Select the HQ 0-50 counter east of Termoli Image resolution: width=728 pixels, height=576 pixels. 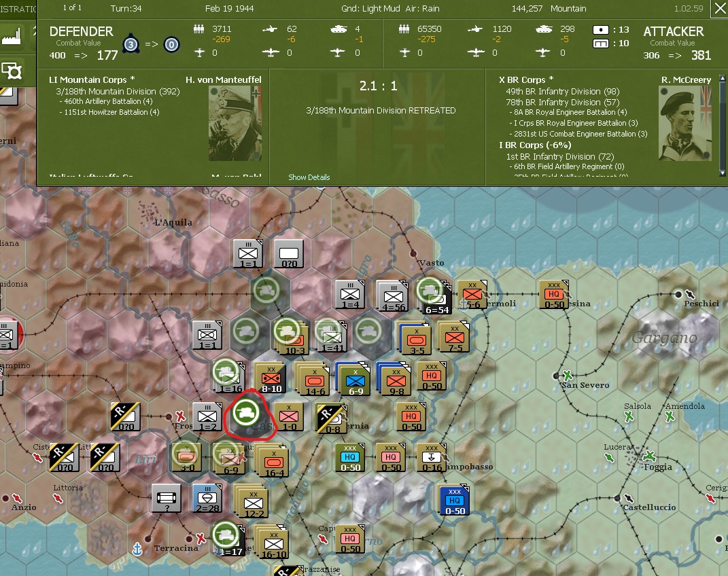[554, 295]
